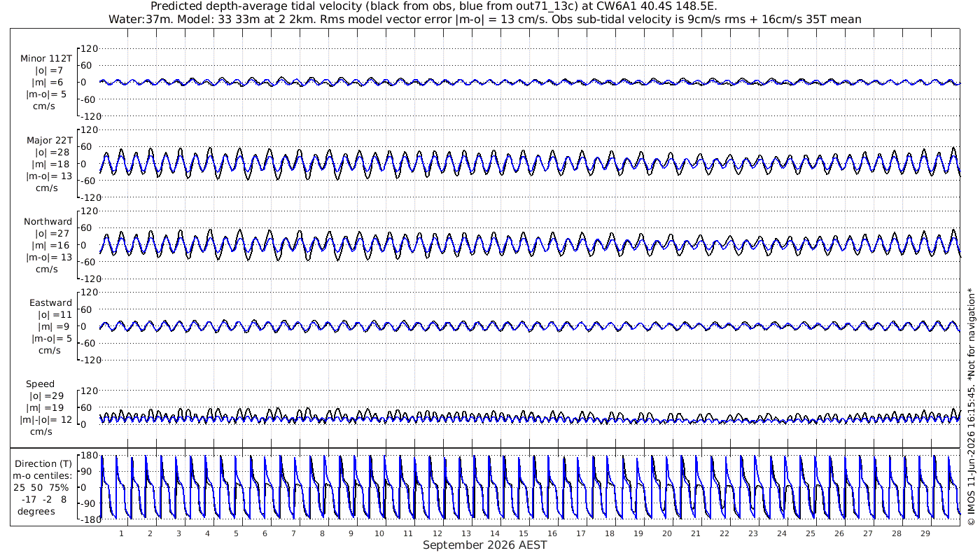Click the 'Major 22T' panel label
The image size is (980, 560).
(49, 140)
